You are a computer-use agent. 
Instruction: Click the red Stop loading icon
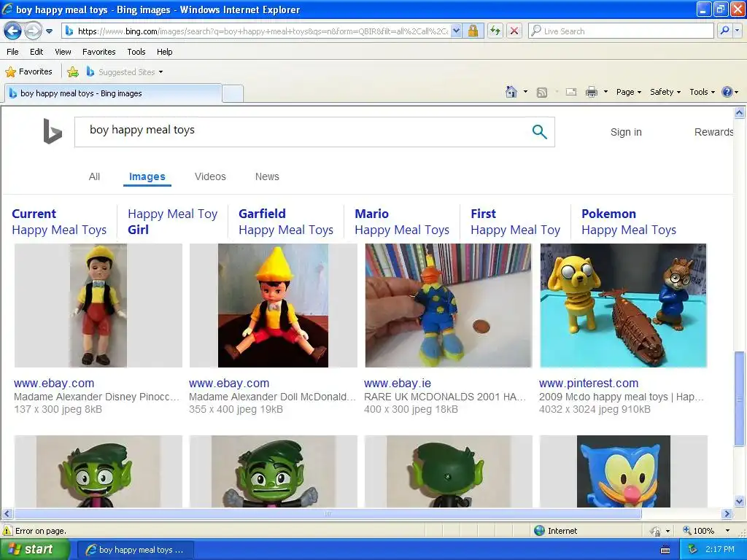[514, 31]
